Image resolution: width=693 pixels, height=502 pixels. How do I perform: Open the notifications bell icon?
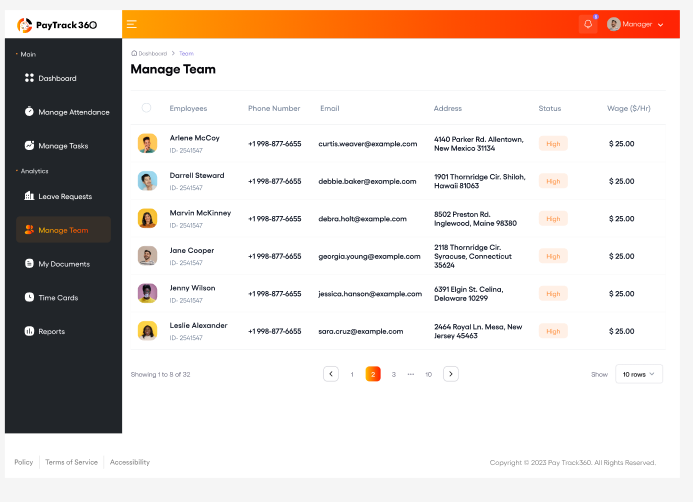point(588,24)
